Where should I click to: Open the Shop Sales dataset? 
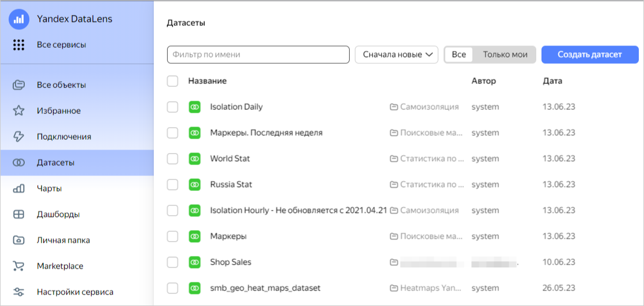click(231, 262)
